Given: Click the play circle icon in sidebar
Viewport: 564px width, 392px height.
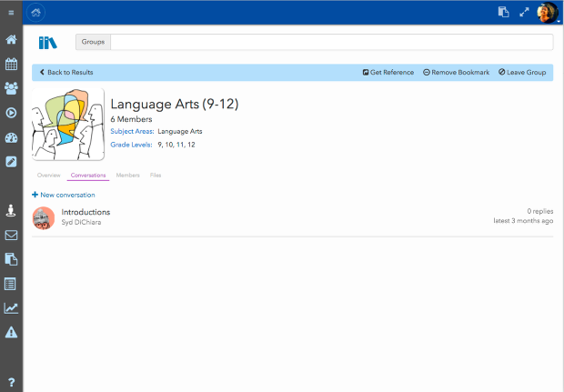Looking at the screenshot, I should pos(11,113).
